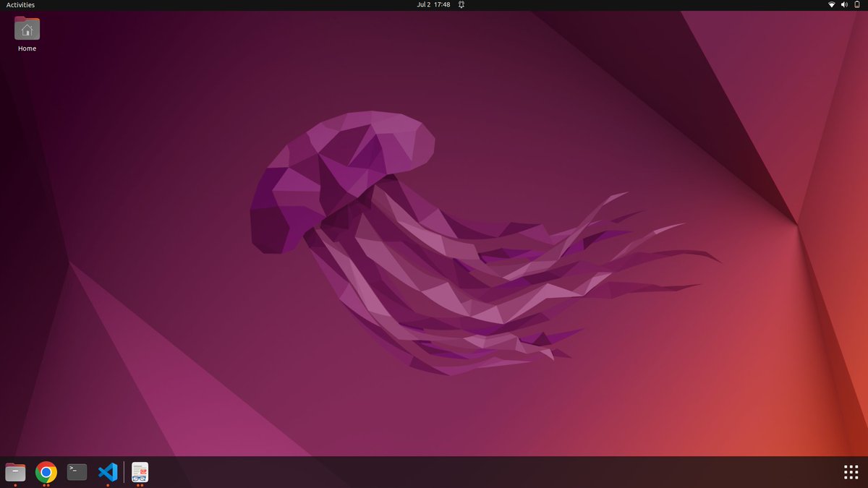Show the applications grid
This screenshot has height=488, width=868.
pos(851,472)
